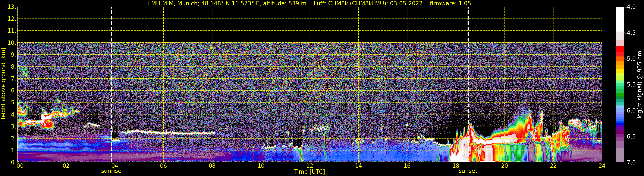644x176 pixels.
Task: Click the "Time [UTC]" axis title
Action: [x=310, y=172]
